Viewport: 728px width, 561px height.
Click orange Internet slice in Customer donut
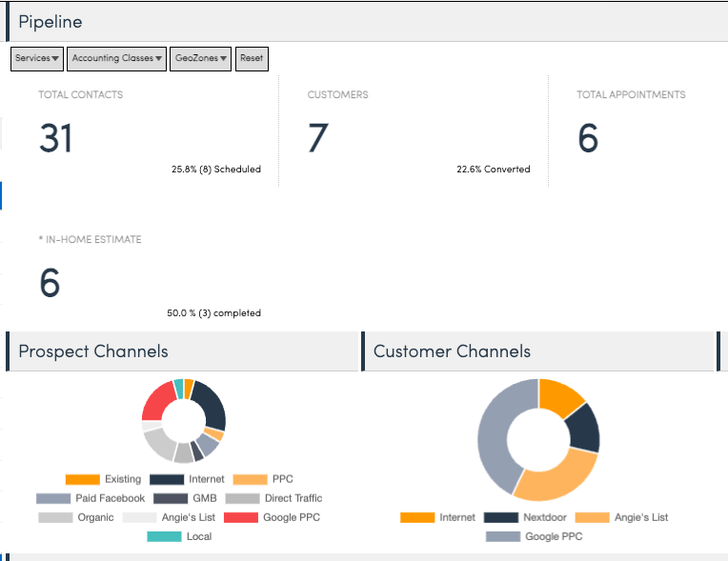pyautogui.click(x=558, y=398)
